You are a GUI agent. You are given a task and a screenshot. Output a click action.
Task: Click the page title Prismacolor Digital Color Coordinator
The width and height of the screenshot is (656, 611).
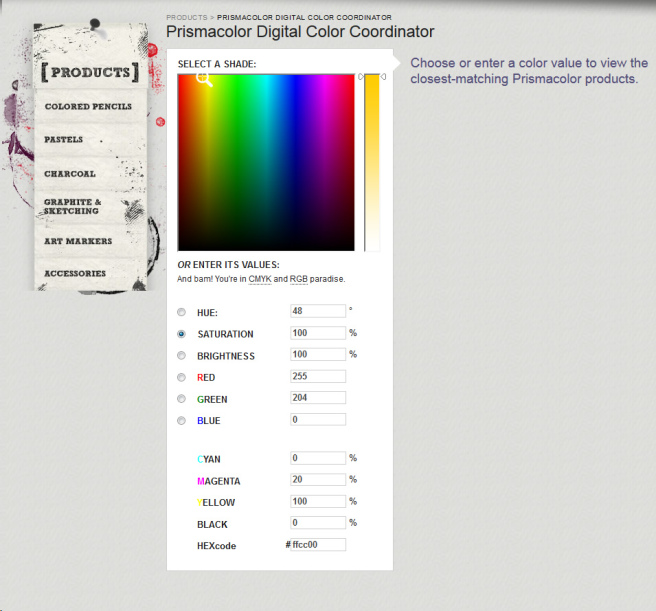[x=300, y=32]
